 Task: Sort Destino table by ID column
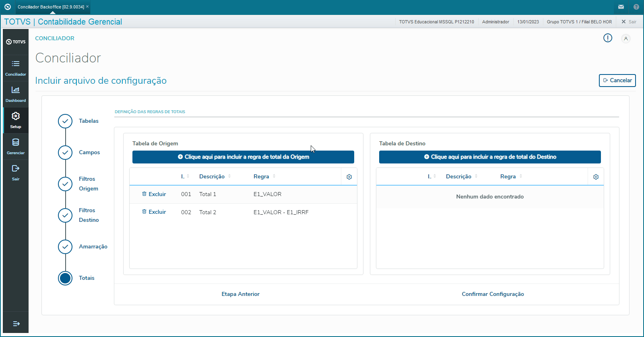click(x=432, y=176)
